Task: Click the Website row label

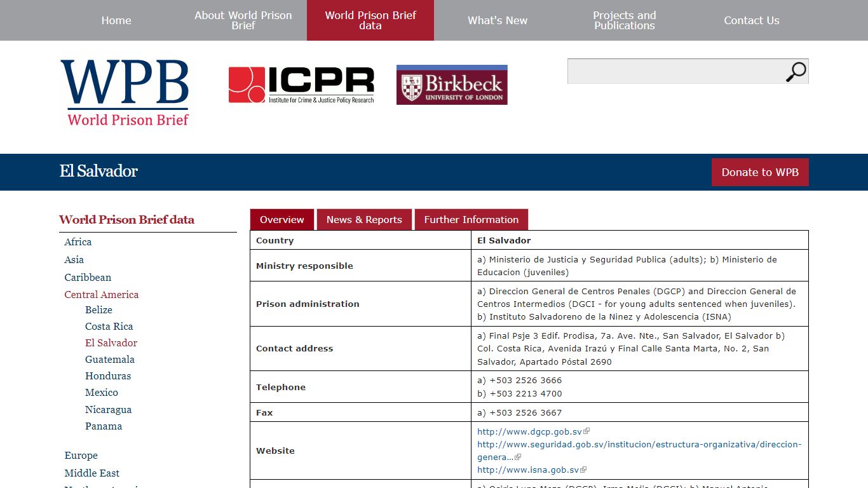Action: click(x=275, y=451)
